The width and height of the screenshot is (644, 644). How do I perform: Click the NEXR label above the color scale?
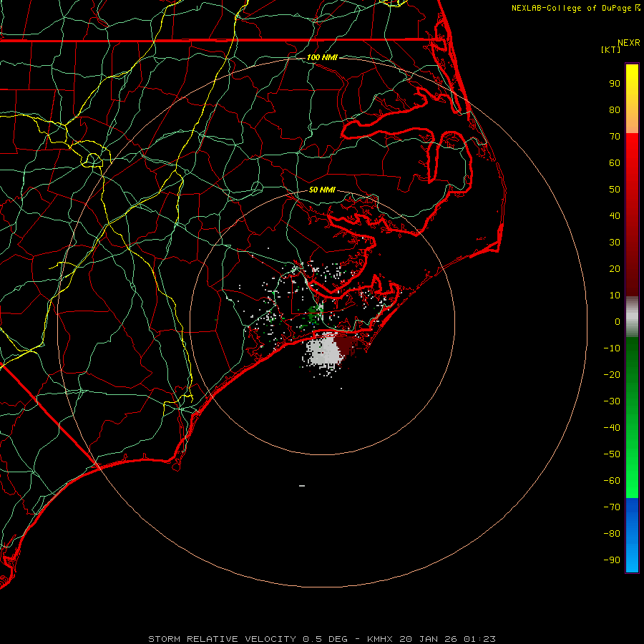[629, 43]
